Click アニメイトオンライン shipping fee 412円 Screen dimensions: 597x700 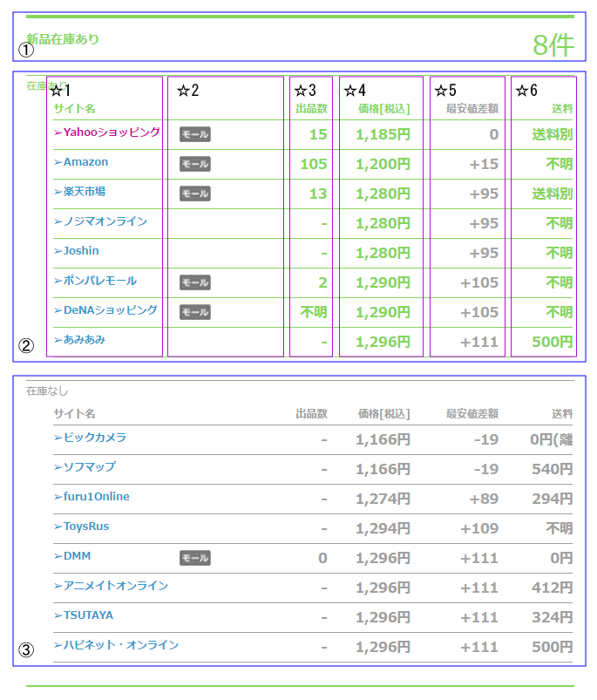[x=553, y=588]
